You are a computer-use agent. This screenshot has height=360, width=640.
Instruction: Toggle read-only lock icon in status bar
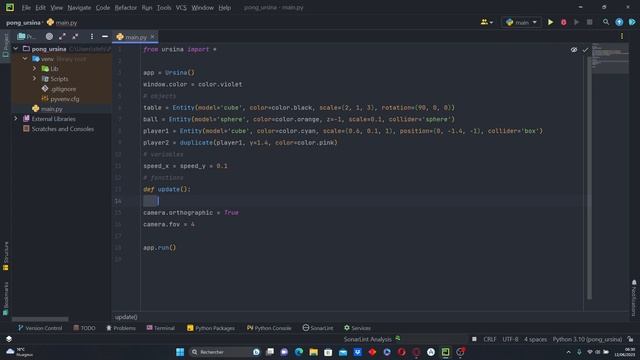(631, 339)
